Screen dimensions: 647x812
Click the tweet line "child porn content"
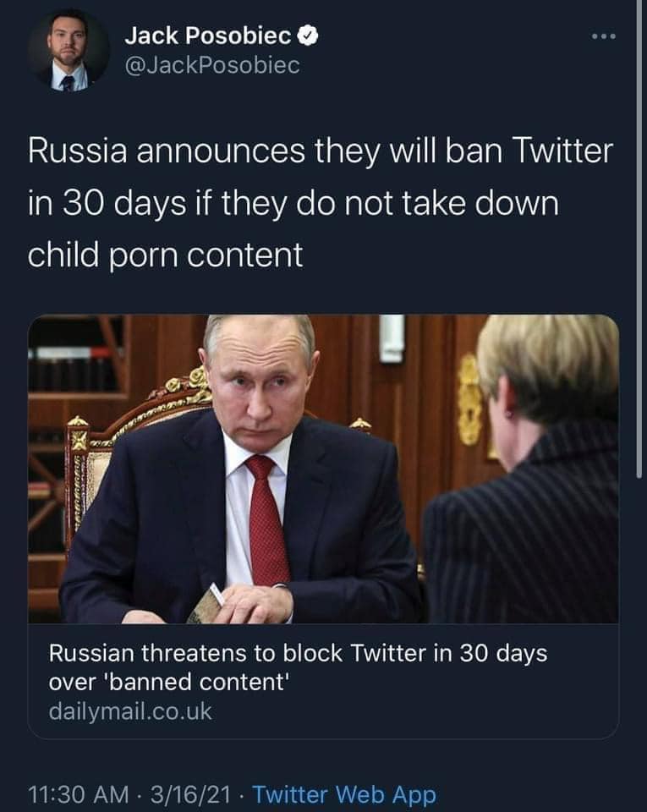tap(166, 255)
